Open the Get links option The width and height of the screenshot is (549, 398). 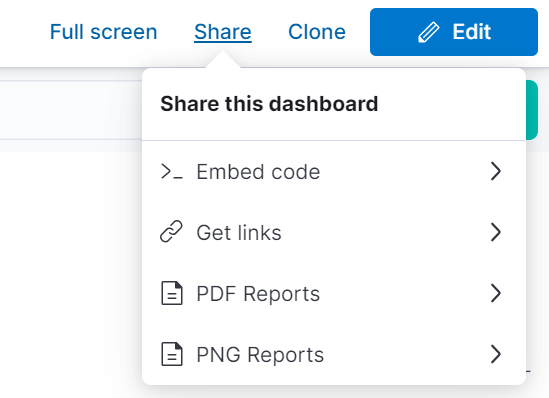pyautogui.click(x=334, y=232)
